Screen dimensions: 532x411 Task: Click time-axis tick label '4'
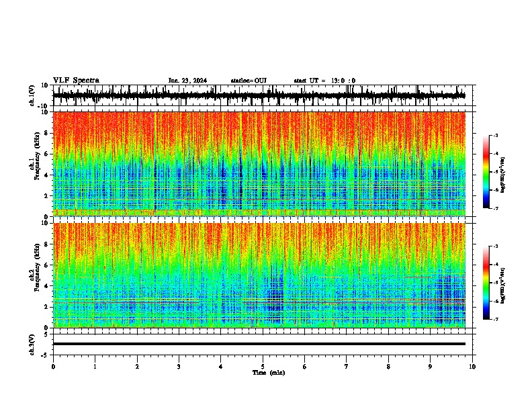(221, 367)
